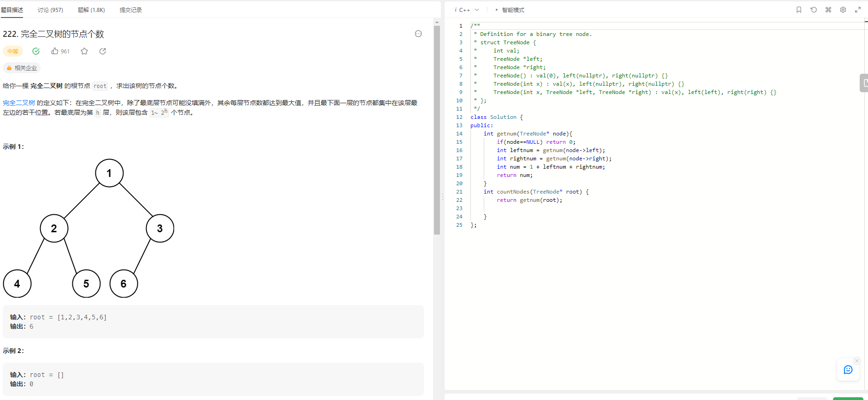
Task: Follow the 完全二叉树 definition link
Action: pyautogui.click(x=19, y=103)
